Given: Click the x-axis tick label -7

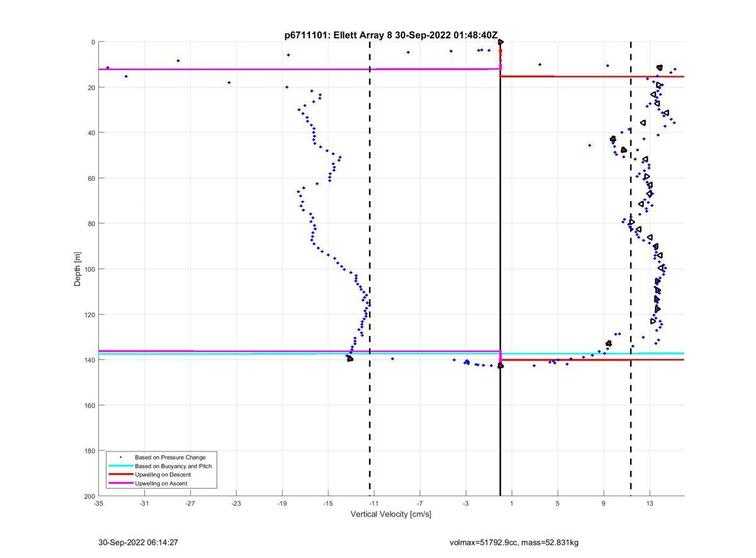Looking at the screenshot, I should 420,503.
